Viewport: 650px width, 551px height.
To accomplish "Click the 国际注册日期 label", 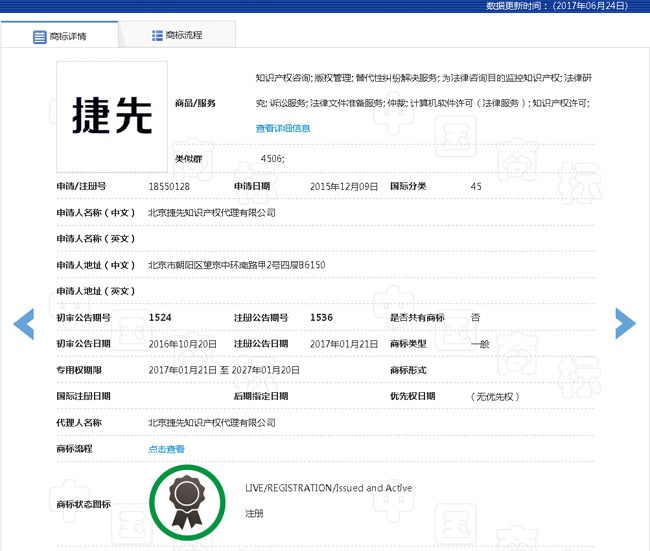I will pyautogui.click(x=83, y=397).
